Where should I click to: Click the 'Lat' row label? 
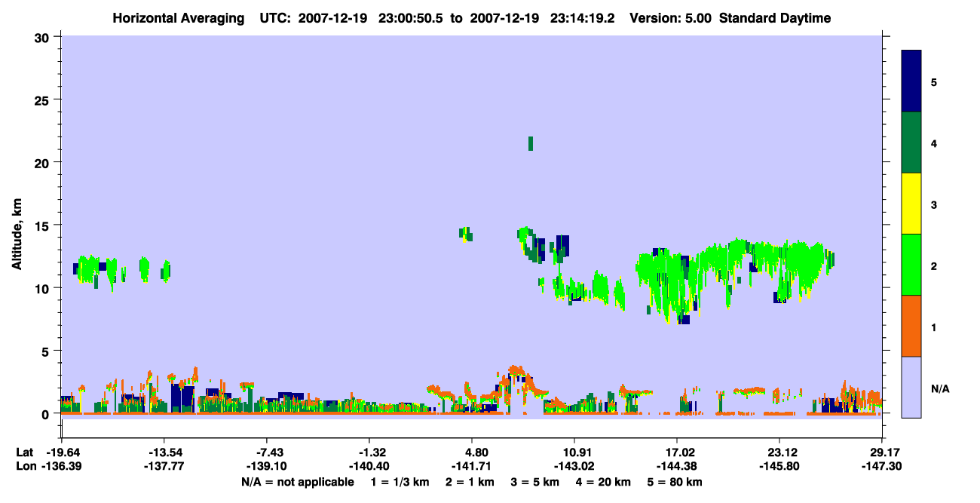[x=24, y=452]
